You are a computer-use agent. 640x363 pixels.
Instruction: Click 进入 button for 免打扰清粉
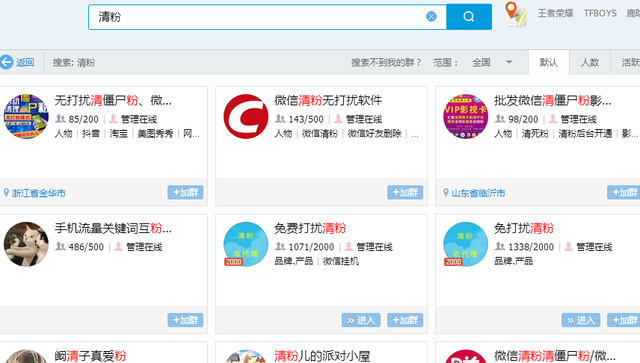pyautogui.click(x=581, y=320)
